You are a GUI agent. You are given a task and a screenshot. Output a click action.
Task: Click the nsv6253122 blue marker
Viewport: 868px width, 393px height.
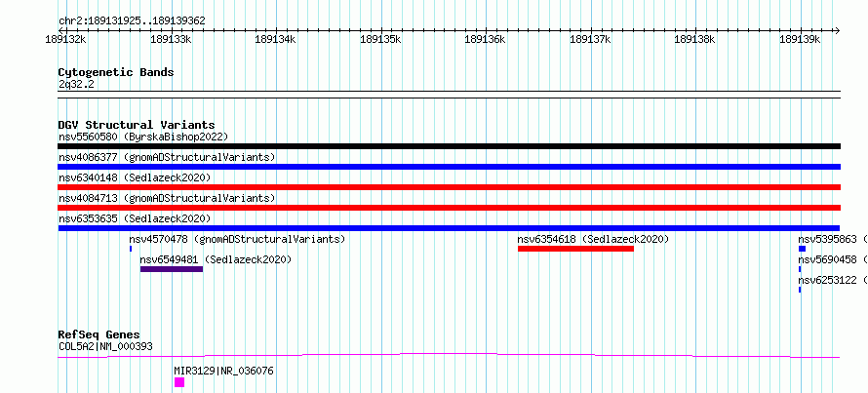[x=800, y=290]
